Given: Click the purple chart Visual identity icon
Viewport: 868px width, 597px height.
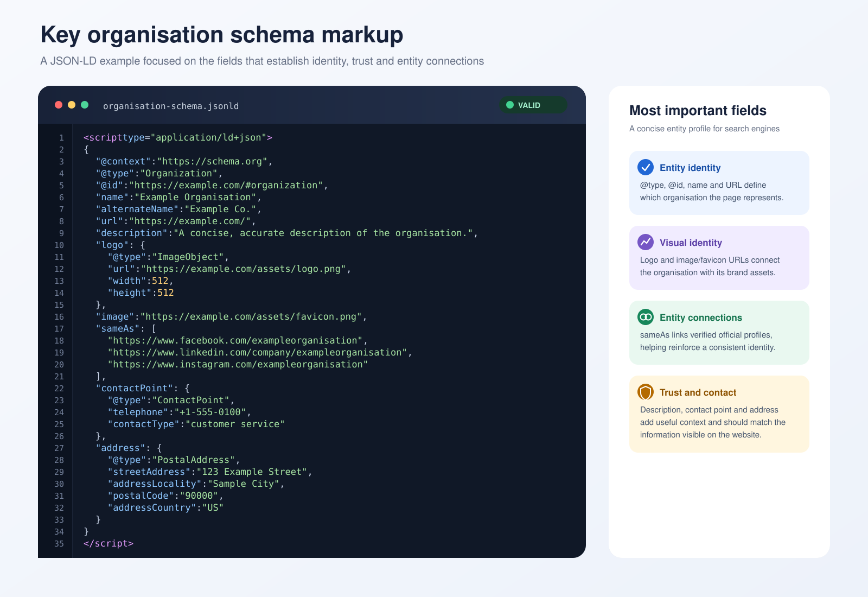Looking at the screenshot, I should point(646,242).
